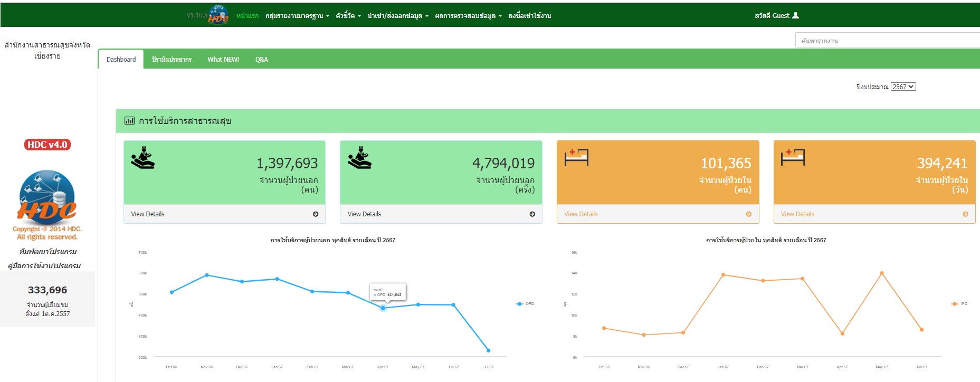Open คู่มือการใช้งานโปรแกรม manual link
Viewport: 980px width, 382px height.
(44, 266)
